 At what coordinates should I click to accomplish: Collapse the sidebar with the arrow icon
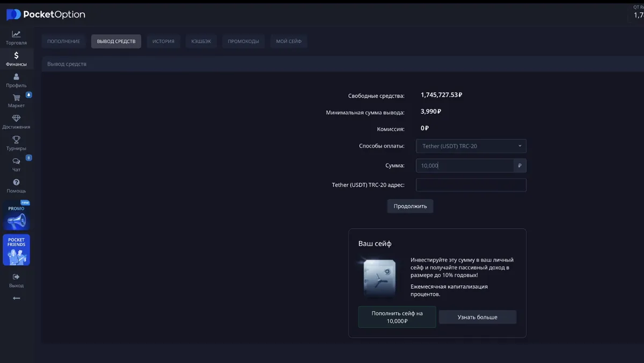coord(16,299)
